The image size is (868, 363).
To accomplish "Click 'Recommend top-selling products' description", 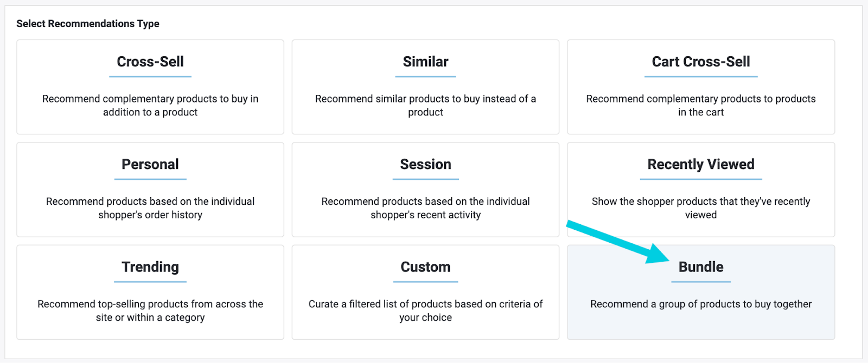I will [150, 311].
